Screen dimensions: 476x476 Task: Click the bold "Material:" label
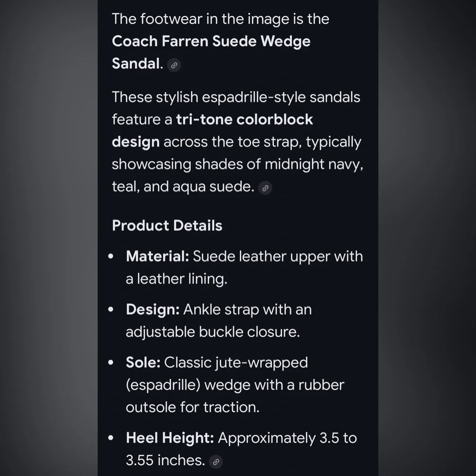click(158, 257)
